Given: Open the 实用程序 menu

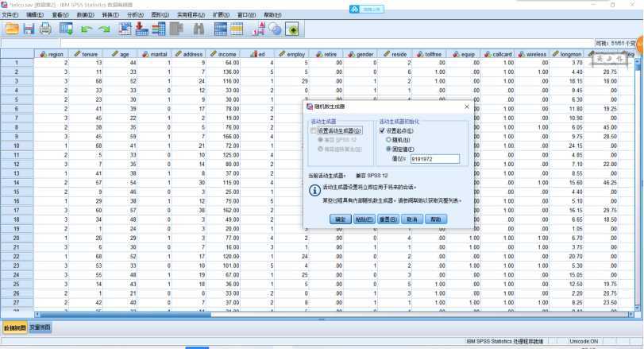Looking at the screenshot, I should [191, 15].
